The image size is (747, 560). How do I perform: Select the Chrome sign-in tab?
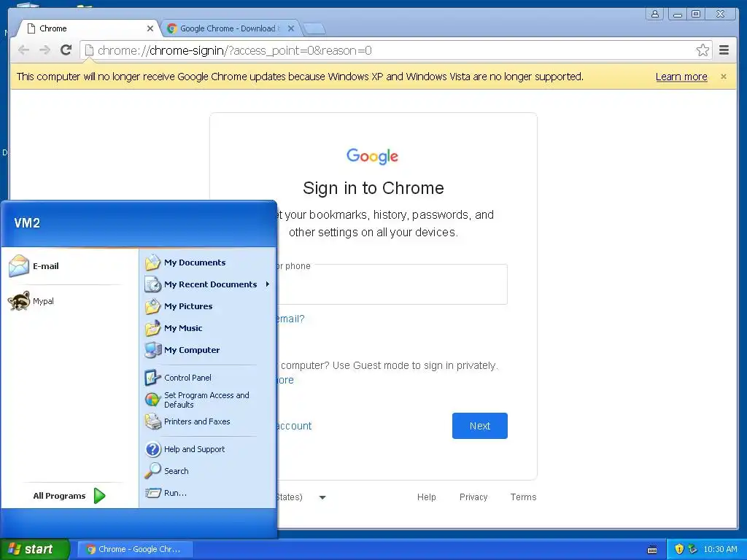[x=88, y=28]
